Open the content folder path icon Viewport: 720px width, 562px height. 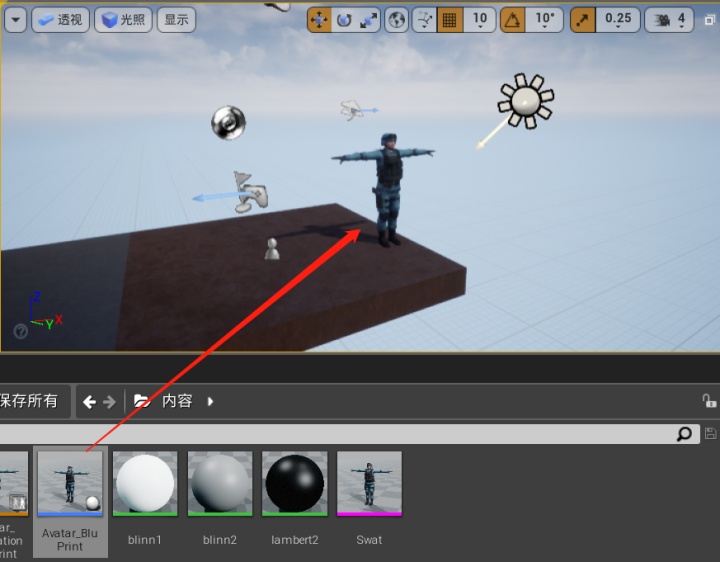(x=142, y=401)
